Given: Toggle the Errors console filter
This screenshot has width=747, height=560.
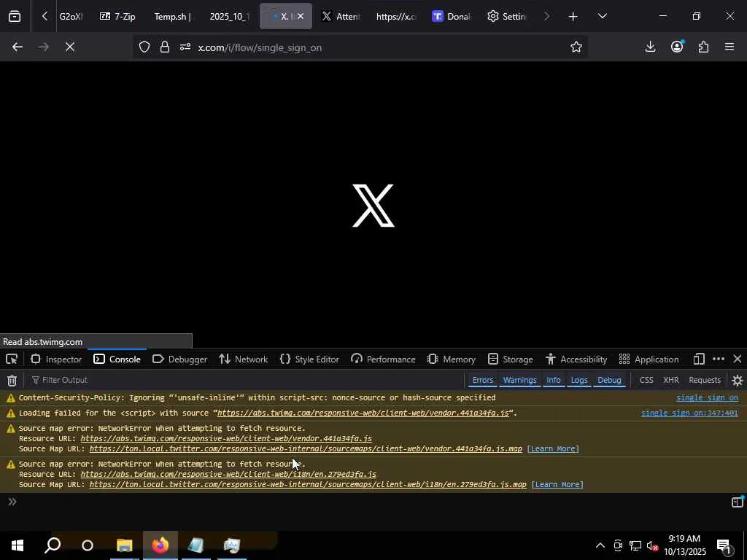Looking at the screenshot, I should click(483, 380).
